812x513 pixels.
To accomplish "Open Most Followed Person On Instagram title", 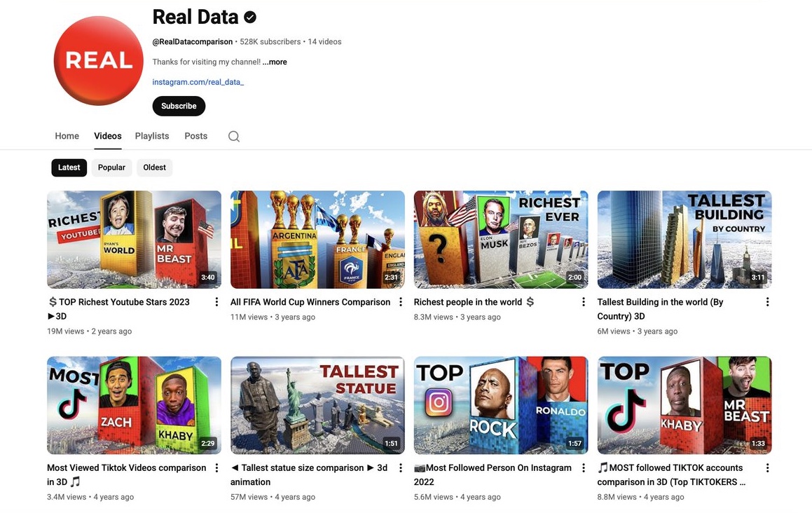I will coord(493,474).
